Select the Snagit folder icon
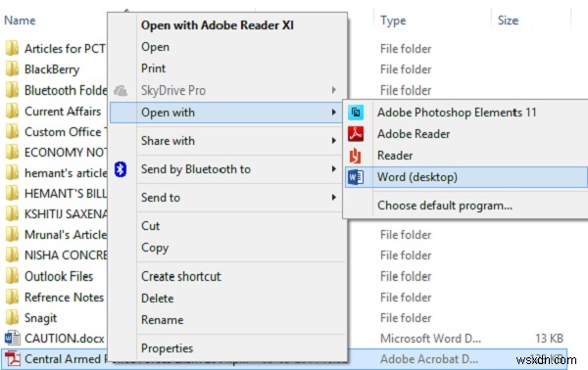Image resolution: width=588 pixels, height=370 pixels. [x=12, y=317]
